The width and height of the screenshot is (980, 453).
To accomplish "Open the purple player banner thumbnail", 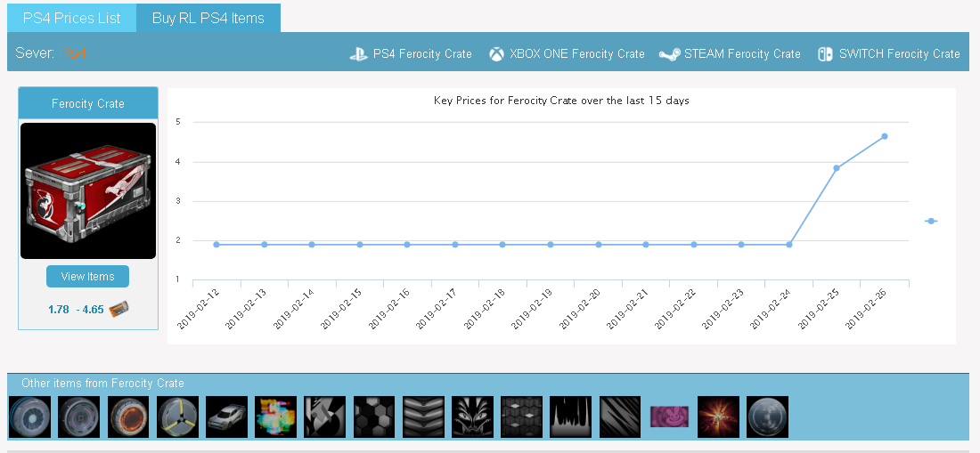I will [x=669, y=417].
